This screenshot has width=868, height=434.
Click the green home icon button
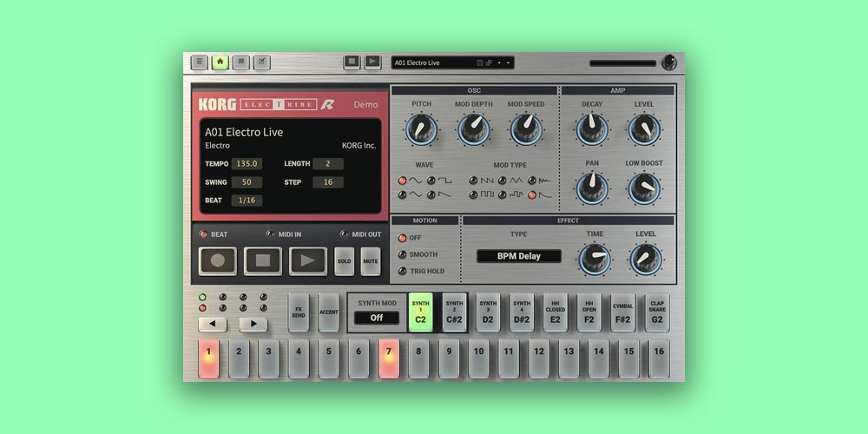[x=220, y=62]
